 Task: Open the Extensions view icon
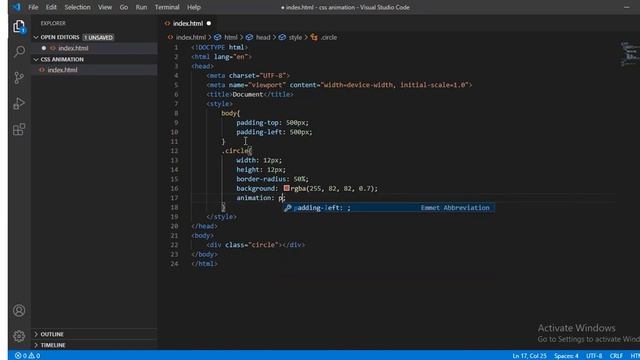point(19,129)
